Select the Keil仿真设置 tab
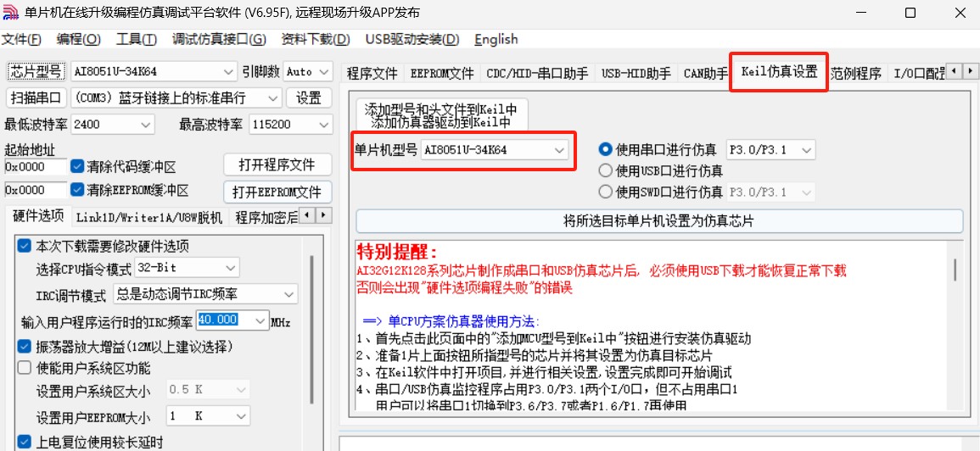The width and height of the screenshot is (980, 451). (x=780, y=71)
